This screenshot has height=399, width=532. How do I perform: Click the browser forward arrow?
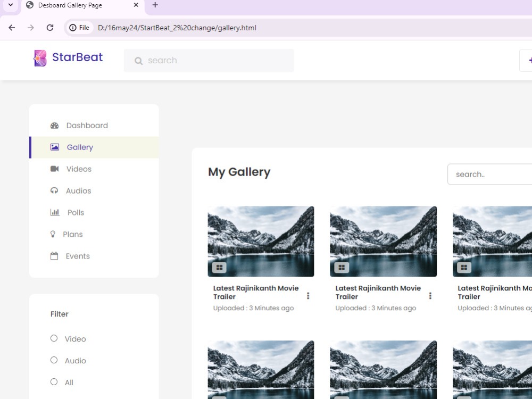pyautogui.click(x=31, y=28)
